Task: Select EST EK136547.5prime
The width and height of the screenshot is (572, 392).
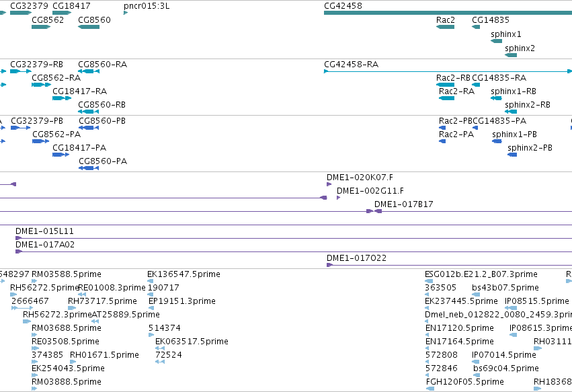Action: click(x=150, y=281)
